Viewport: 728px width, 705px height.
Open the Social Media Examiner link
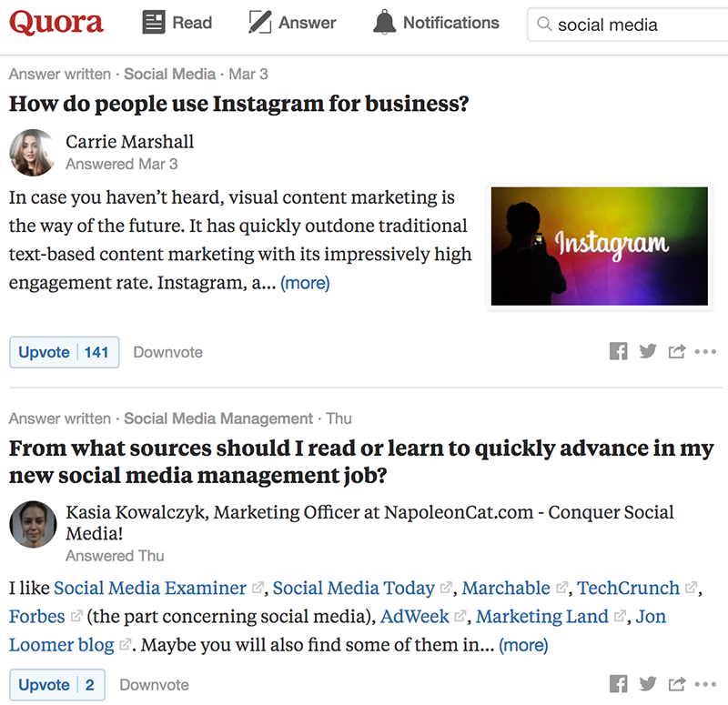150,588
